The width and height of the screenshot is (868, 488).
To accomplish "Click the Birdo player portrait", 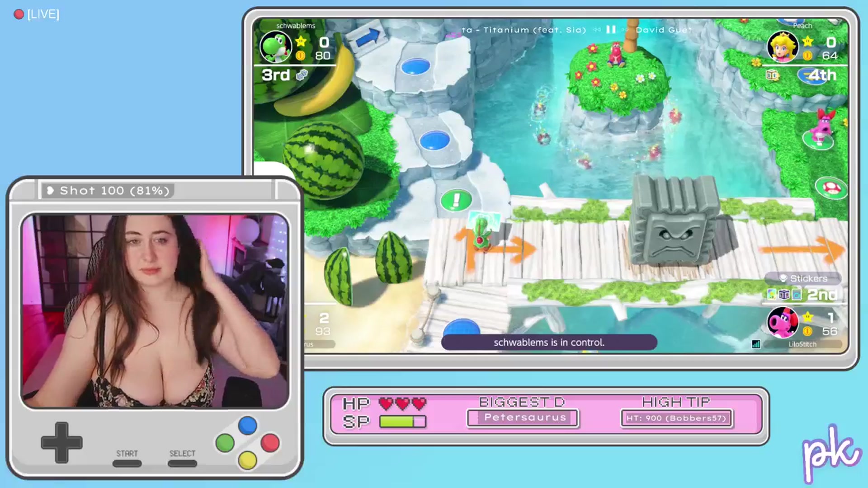I will [783, 322].
